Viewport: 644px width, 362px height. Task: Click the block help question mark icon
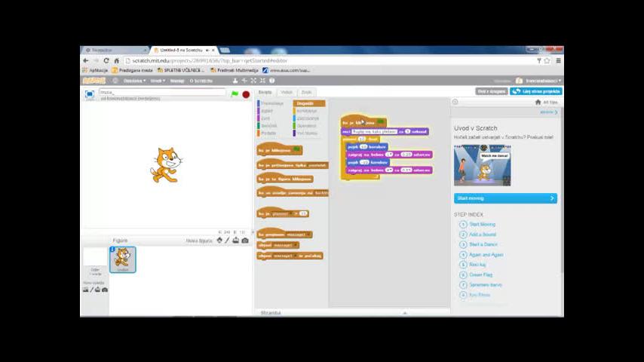click(271, 81)
